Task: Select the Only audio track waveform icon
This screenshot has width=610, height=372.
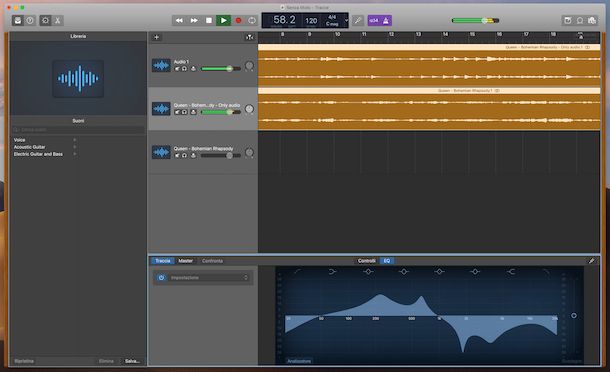Action: 161,109
